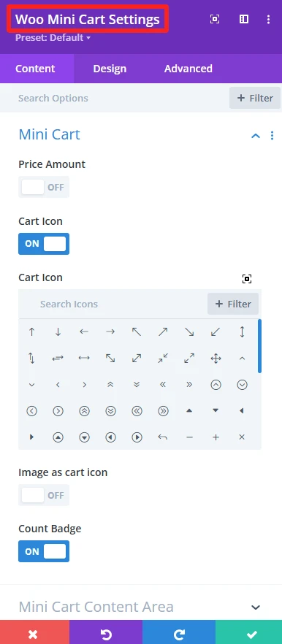Viewport: 282px width, 644px height.
Task: Enable the Price Amount toggle
Action: [x=44, y=187]
